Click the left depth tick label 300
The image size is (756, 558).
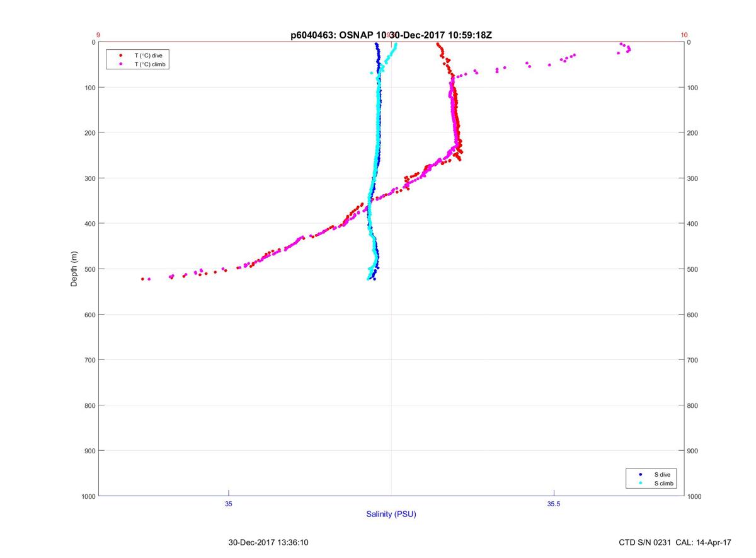click(89, 178)
